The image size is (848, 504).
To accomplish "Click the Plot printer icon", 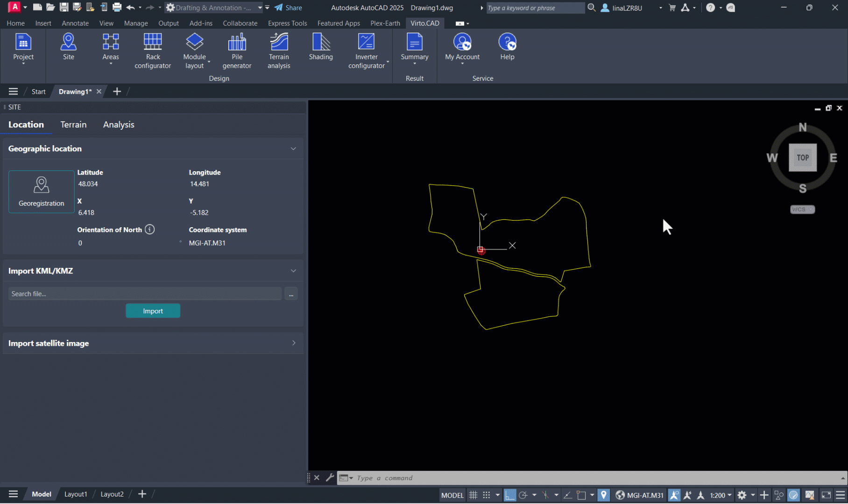I will [117, 7].
